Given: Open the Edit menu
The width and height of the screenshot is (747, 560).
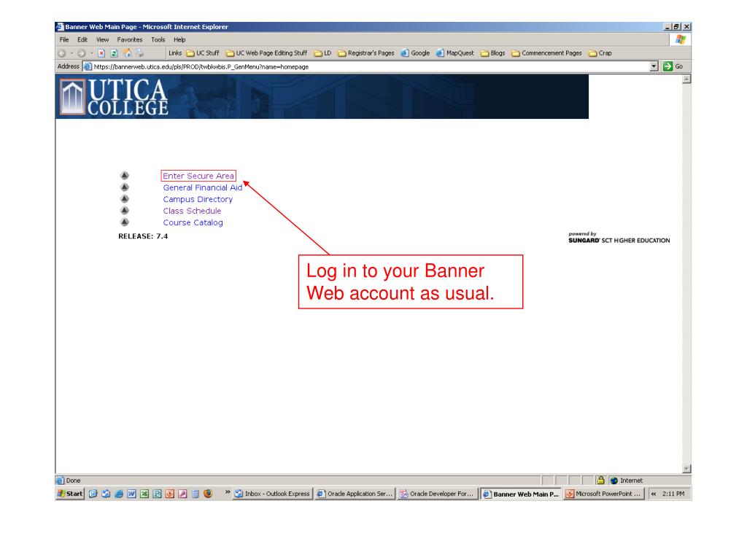Looking at the screenshot, I should (x=82, y=39).
